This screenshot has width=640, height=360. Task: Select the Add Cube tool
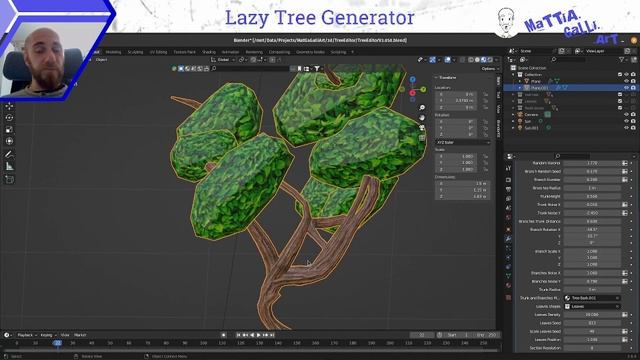coord(9,179)
